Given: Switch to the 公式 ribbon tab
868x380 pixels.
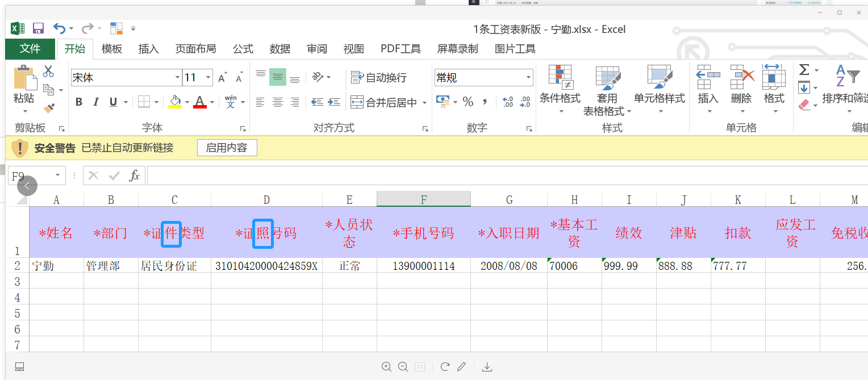Looking at the screenshot, I should pos(243,49).
